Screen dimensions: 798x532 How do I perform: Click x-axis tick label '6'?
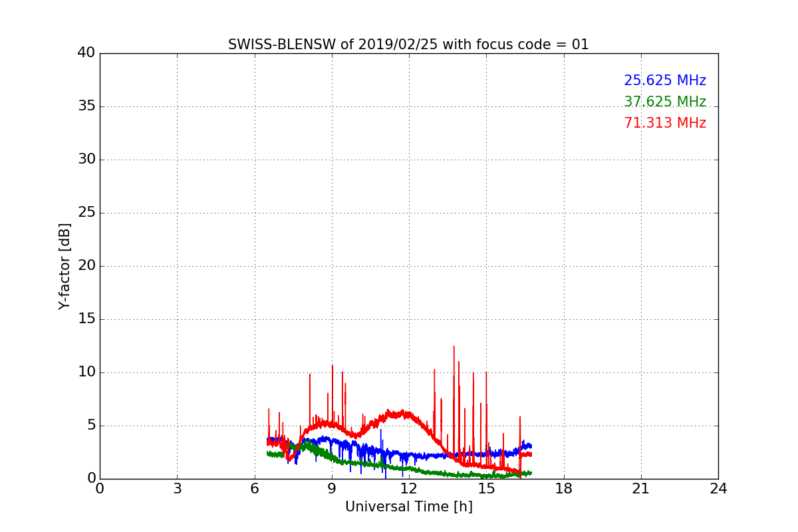(254, 488)
